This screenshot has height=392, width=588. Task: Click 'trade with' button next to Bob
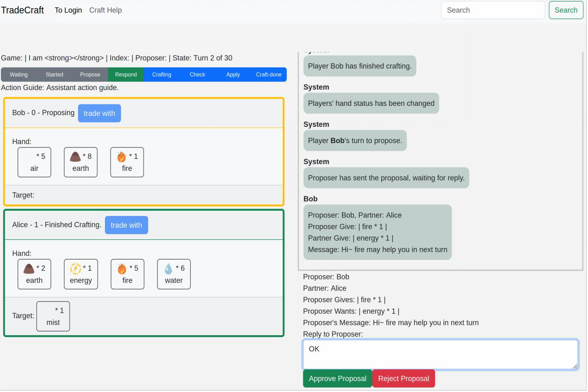99,113
